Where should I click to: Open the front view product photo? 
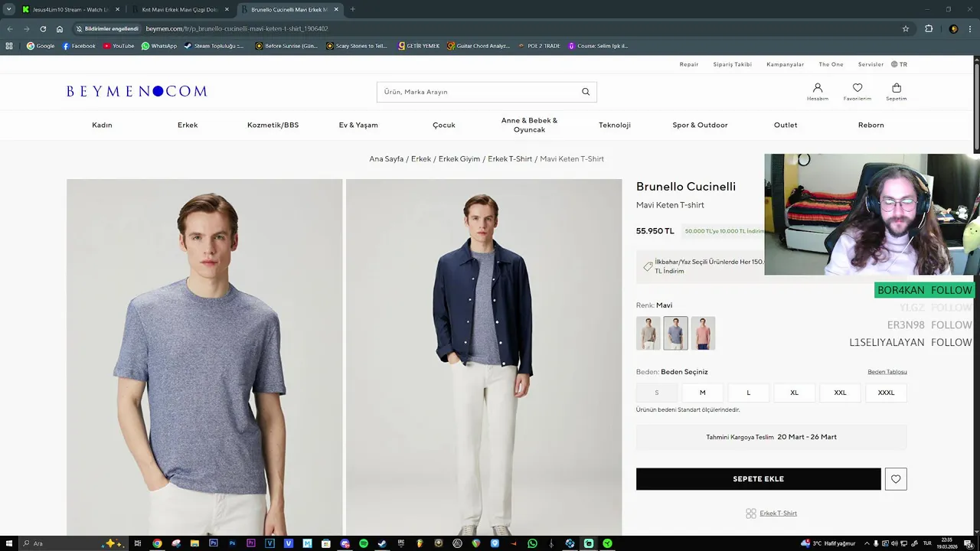pyautogui.click(x=204, y=357)
